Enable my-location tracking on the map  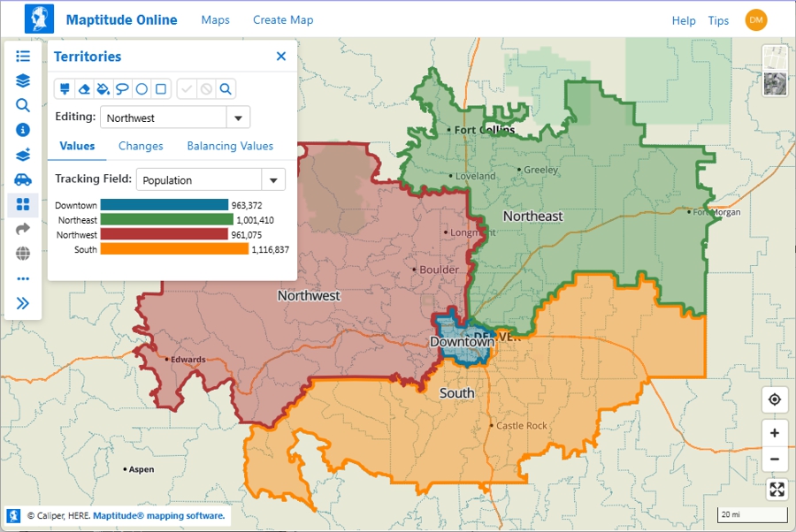[x=775, y=399]
